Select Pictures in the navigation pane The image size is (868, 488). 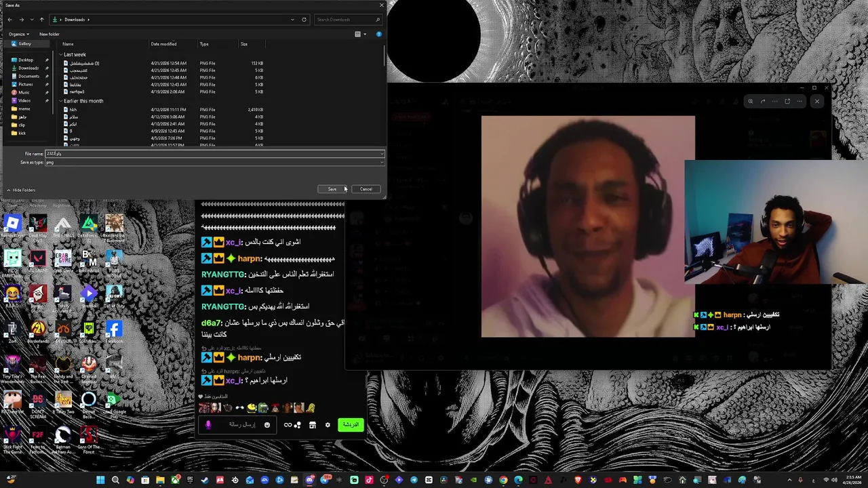click(26, 84)
